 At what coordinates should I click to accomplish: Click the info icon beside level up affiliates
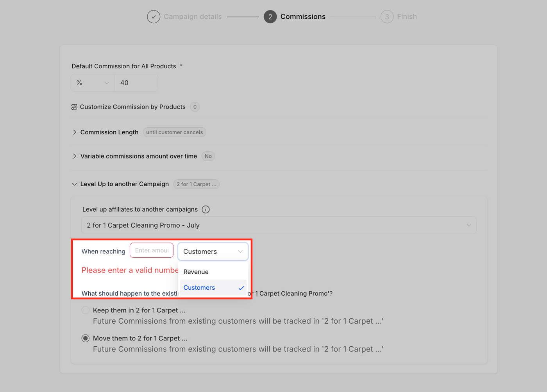(x=206, y=210)
